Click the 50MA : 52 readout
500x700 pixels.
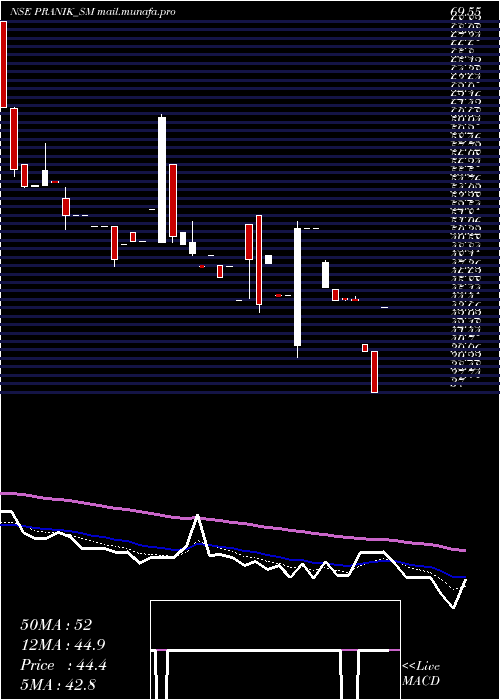click(56, 625)
